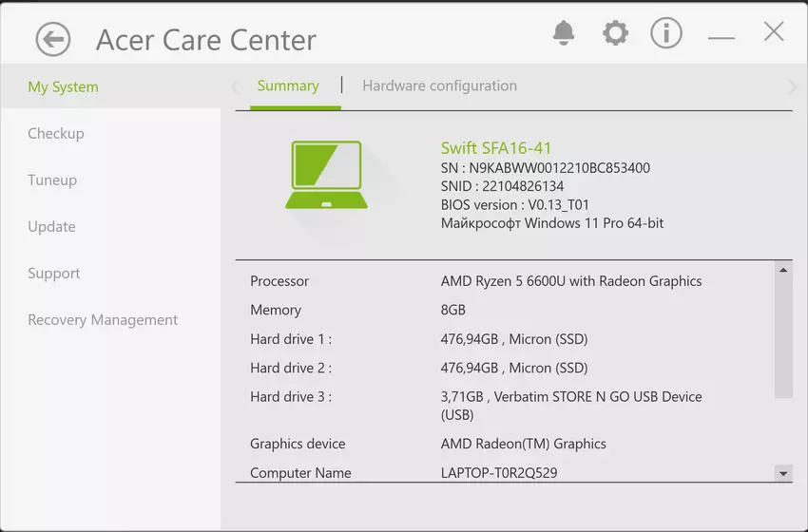Switch to the Hardware configuration tab
Viewport: 808px width, 532px height.
(439, 85)
